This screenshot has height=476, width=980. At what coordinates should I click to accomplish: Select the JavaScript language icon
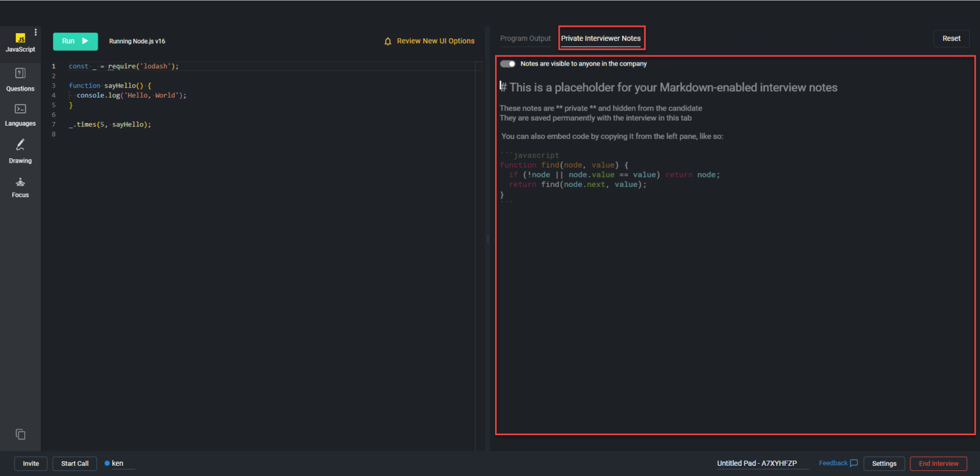click(x=20, y=40)
